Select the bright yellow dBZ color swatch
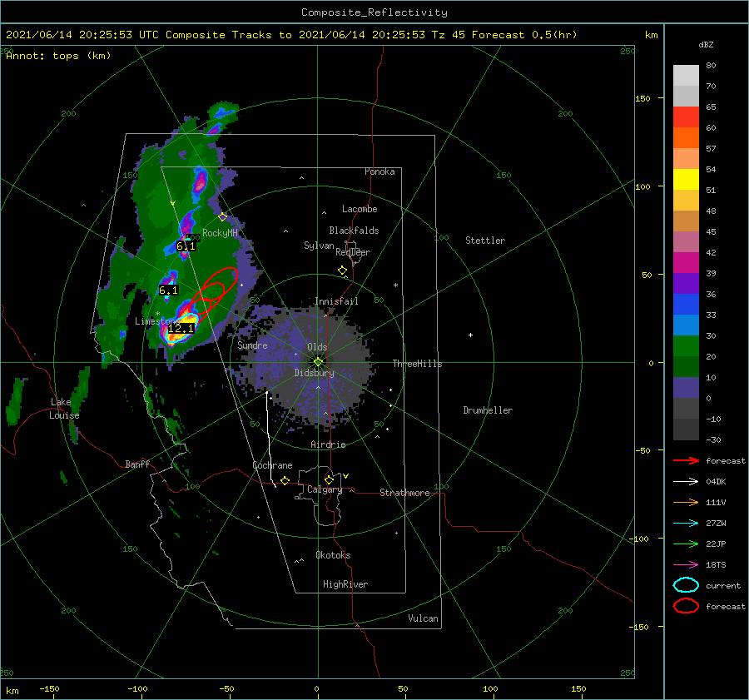Image resolution: width=749 pixels, height=700 pixels. 686,180
